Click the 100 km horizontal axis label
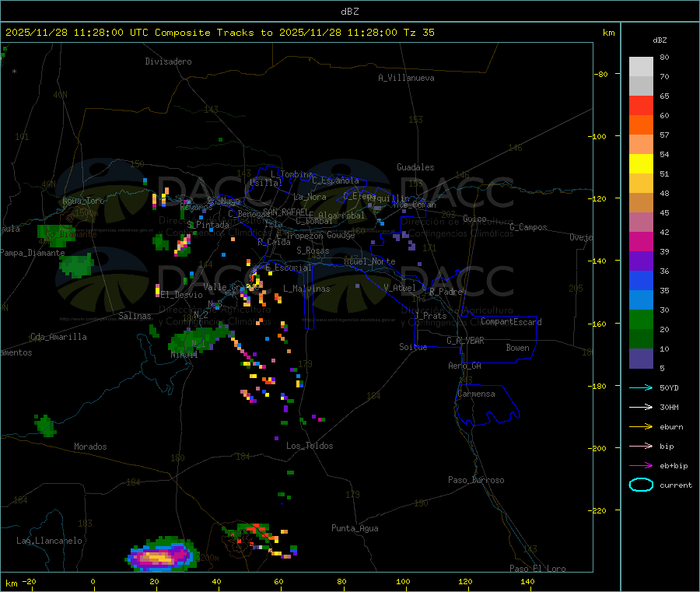700x592 pixels. coord(403,581)
